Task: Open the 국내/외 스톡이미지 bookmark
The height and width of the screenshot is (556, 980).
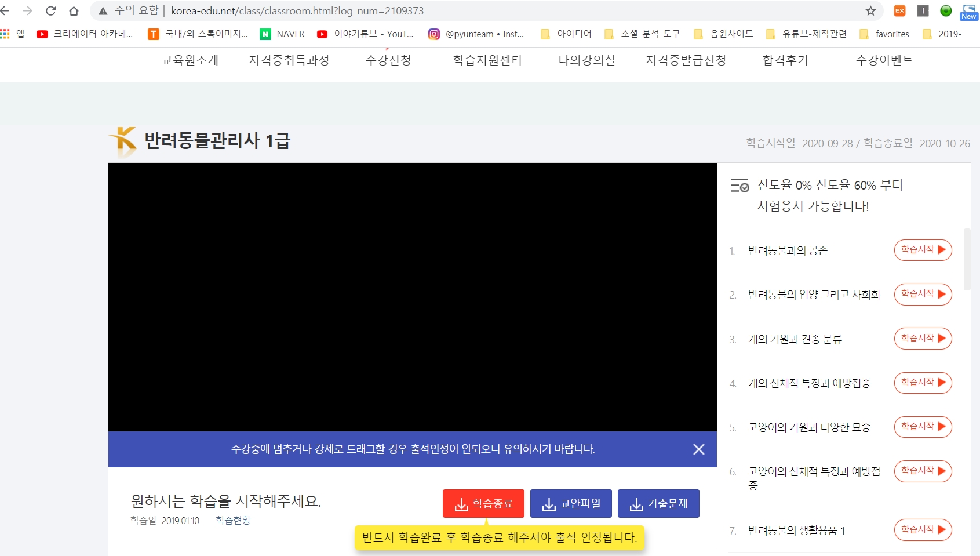Action: pos(198,34)
